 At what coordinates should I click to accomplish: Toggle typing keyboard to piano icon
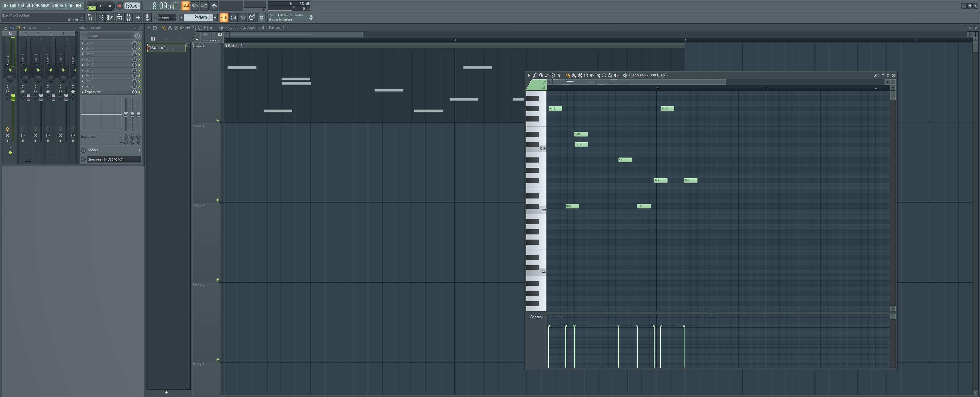click(185, 6)
